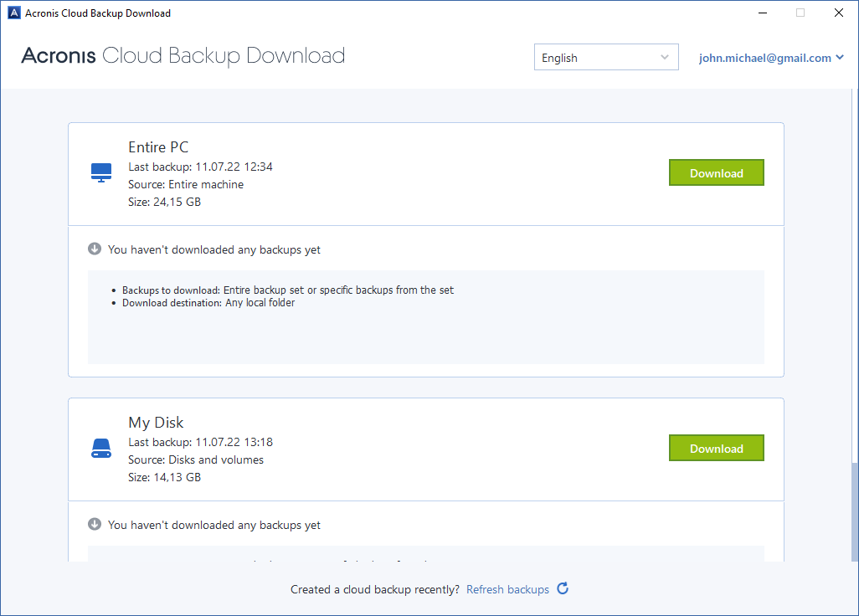Click "You haven't downloaded" message under My Disk
The height and width of the screenshot is (616, 859).
[x=214, y=525]
